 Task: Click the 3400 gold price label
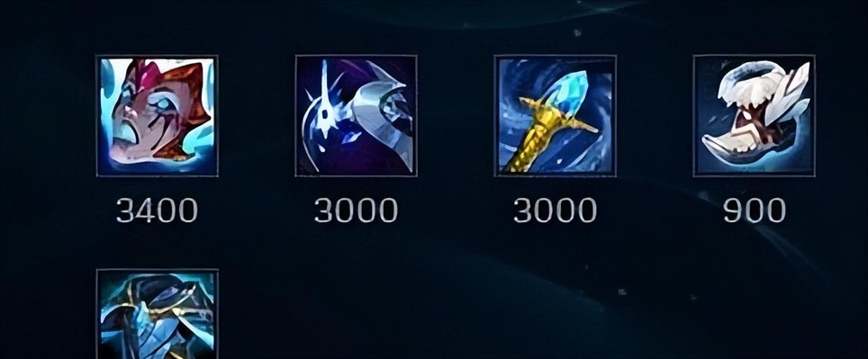pyautogui.click(x=157, y=211)
